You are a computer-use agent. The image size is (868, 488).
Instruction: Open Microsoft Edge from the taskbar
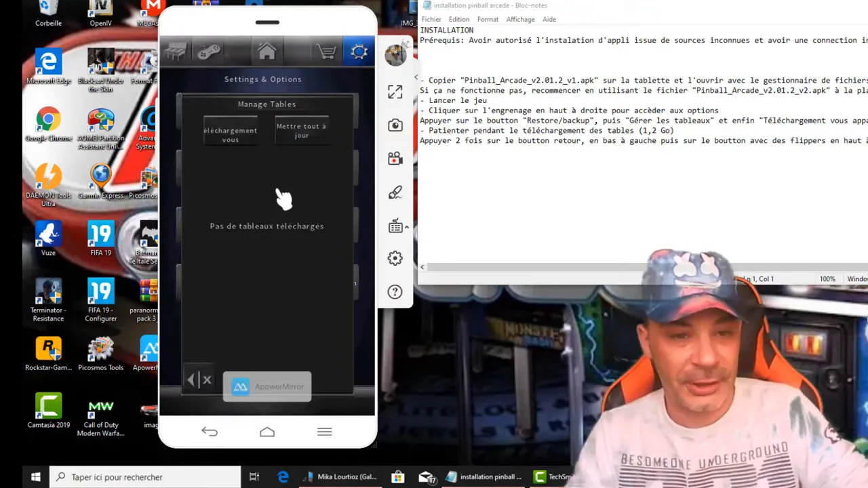[283, 477]
